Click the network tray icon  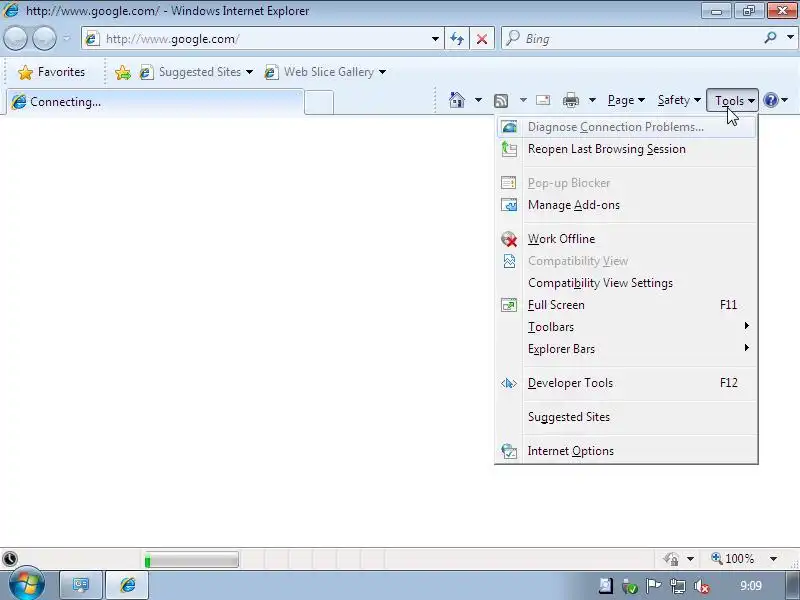pyautogui.click(x=678, y=587)
